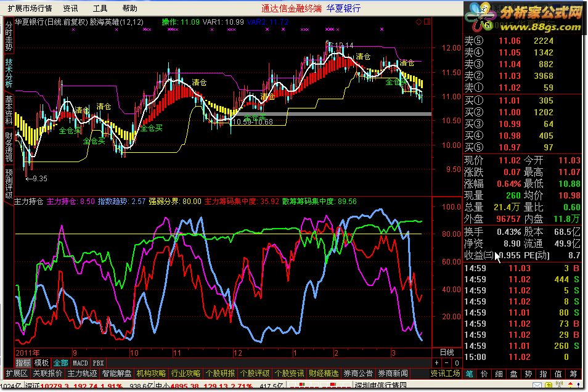The width and height of the screenshot is (588, 392).
Task: Click the 主力持仓 indicator title
Action: click(29, 202)
